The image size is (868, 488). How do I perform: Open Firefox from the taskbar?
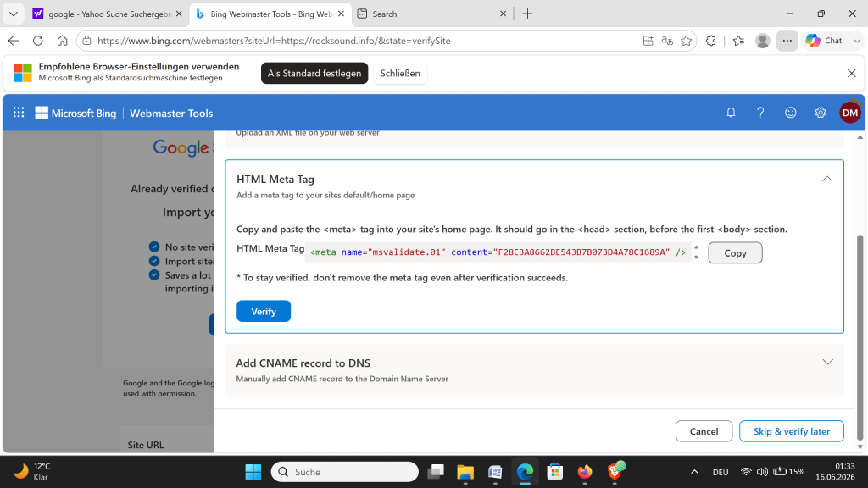585,472
